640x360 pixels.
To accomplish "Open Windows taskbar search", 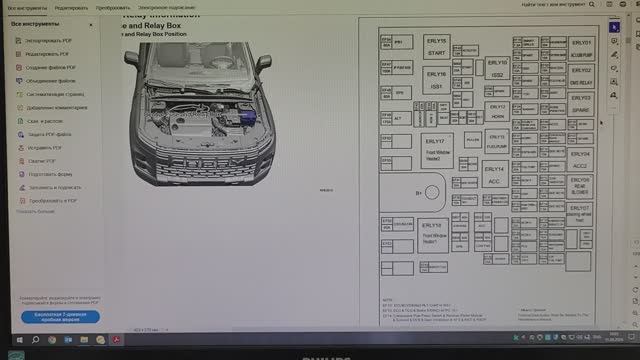I will (x=36, y=340).
